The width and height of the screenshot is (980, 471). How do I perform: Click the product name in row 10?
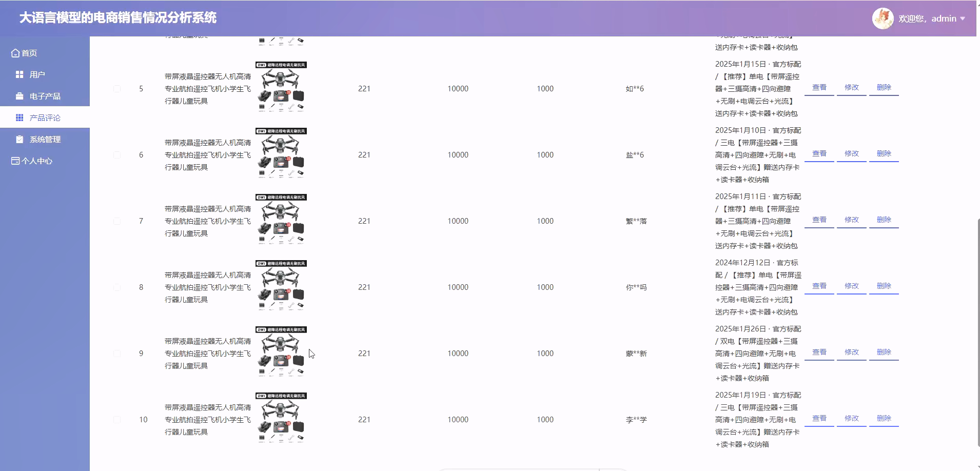(208, 420)
